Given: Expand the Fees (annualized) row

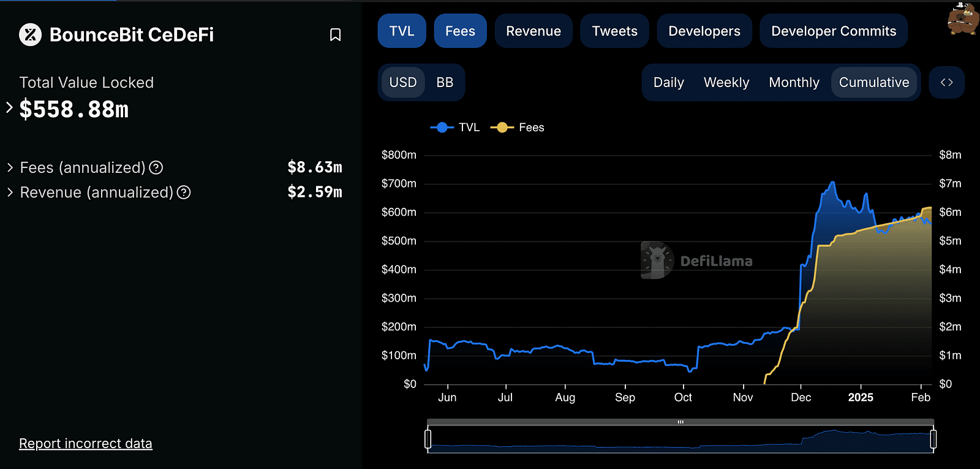Looking at the screenshot, I should pos(10,167).
